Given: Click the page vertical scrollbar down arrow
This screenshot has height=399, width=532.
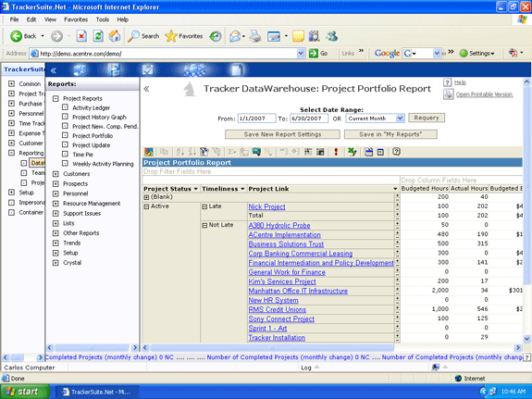Looking at the screenshot, I should pyautogui.click(x=526, y=339).
